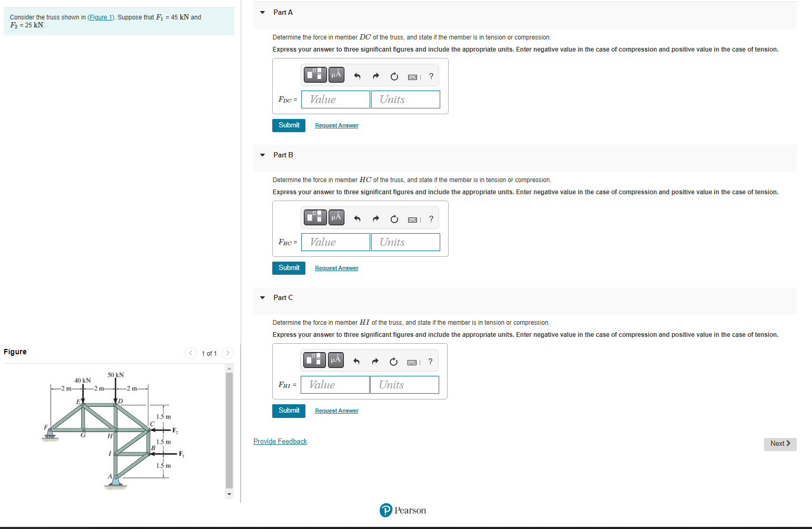Open Provide Feedback link
The image size is (812, 529).
(280, 442)
